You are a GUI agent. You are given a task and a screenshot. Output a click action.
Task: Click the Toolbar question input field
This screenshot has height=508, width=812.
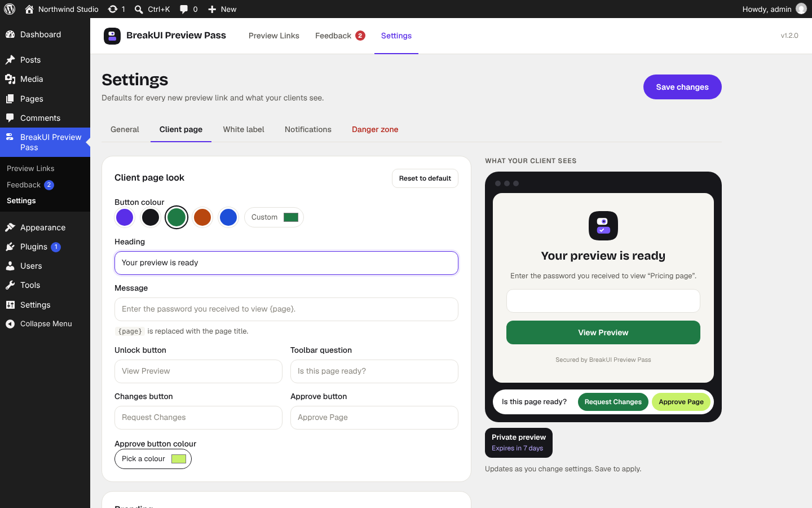click(x=374, y=371)
